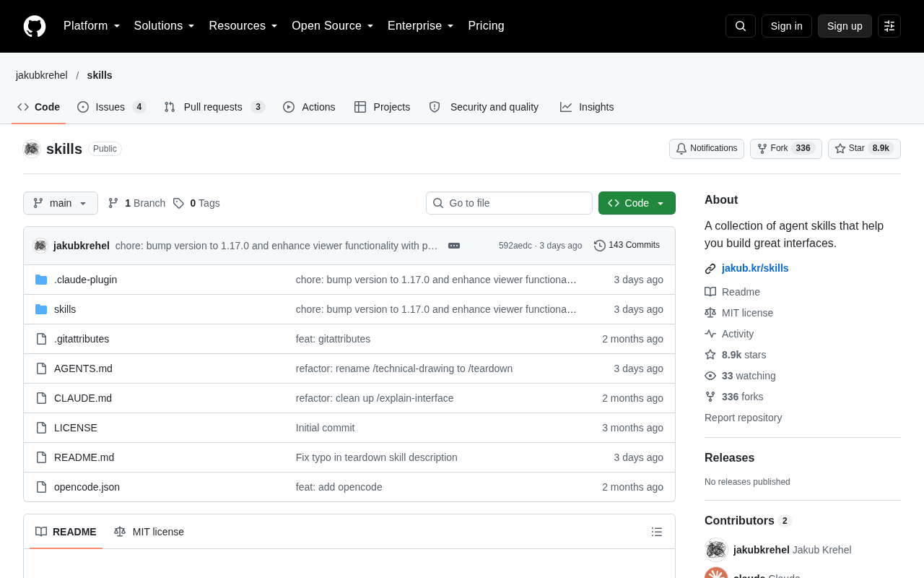Image resolution: width=924 pixels, height=578 pixels.
Task: View the 1 Branch list
Action: tap(136, 203)
